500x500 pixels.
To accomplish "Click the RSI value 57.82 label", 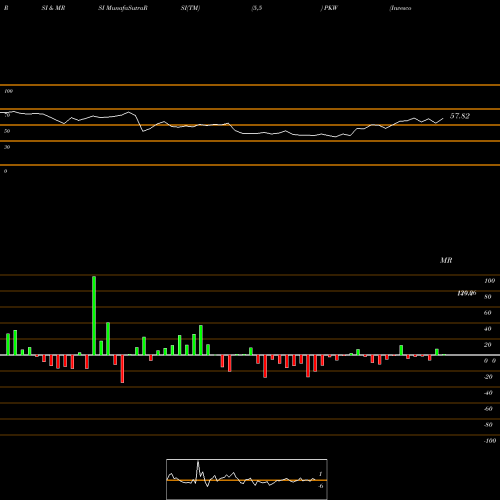I will pos(460,116).
